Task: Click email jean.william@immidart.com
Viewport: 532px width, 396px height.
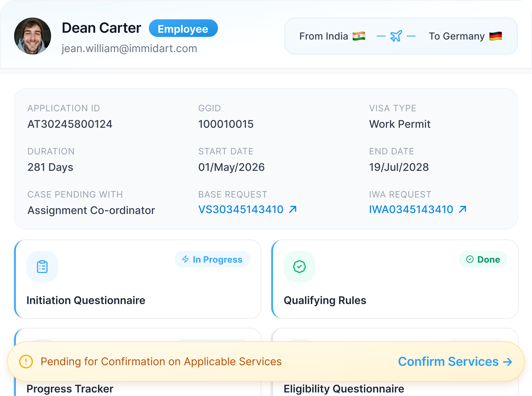Action: [x=129, y=49]
